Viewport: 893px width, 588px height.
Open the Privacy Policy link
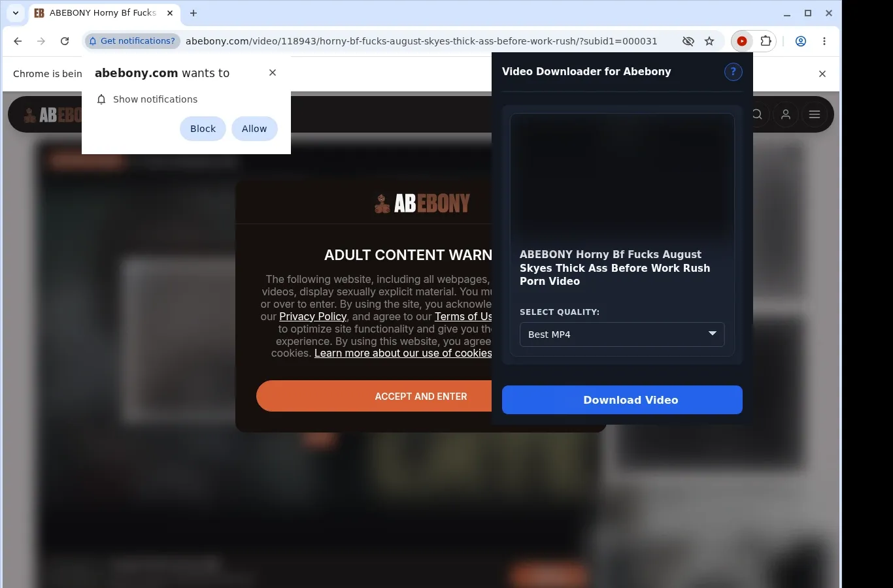tap(312, 316)
